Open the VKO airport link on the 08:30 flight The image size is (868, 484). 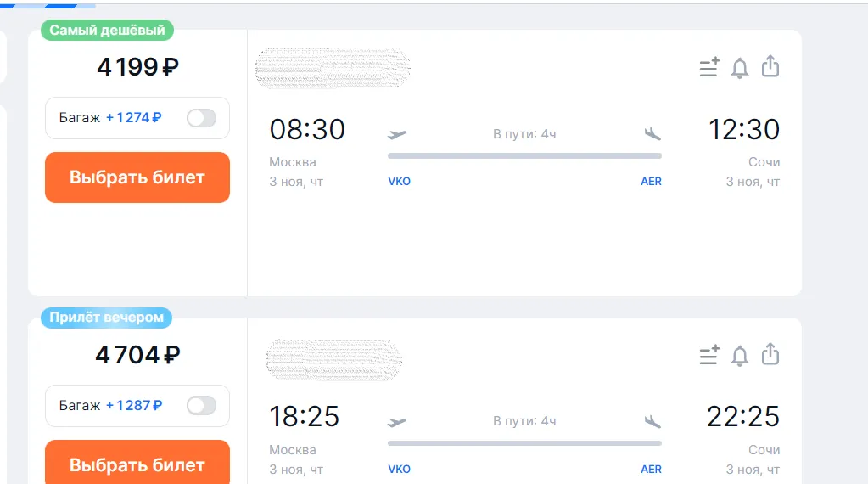(x=399, y=182)
